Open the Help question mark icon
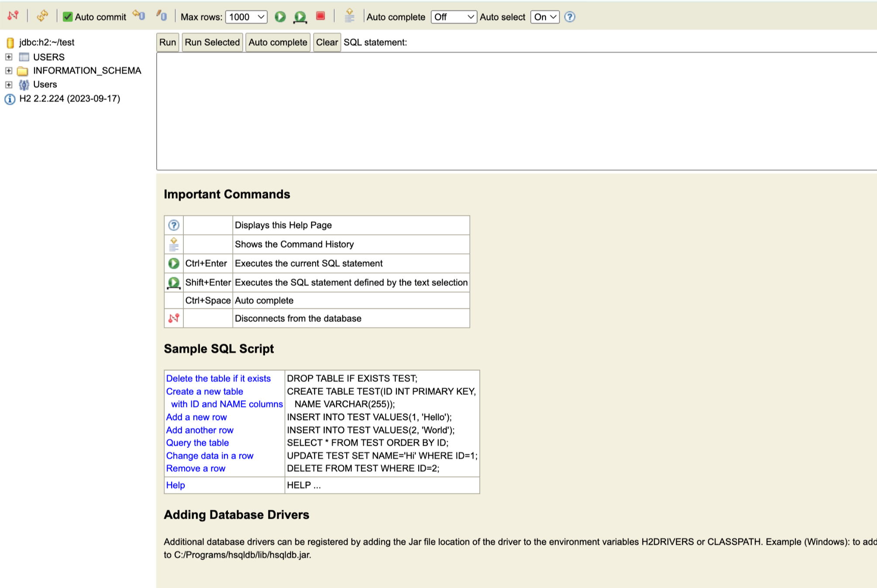This screenshot has height=588, width=877. tap(570, 17)
